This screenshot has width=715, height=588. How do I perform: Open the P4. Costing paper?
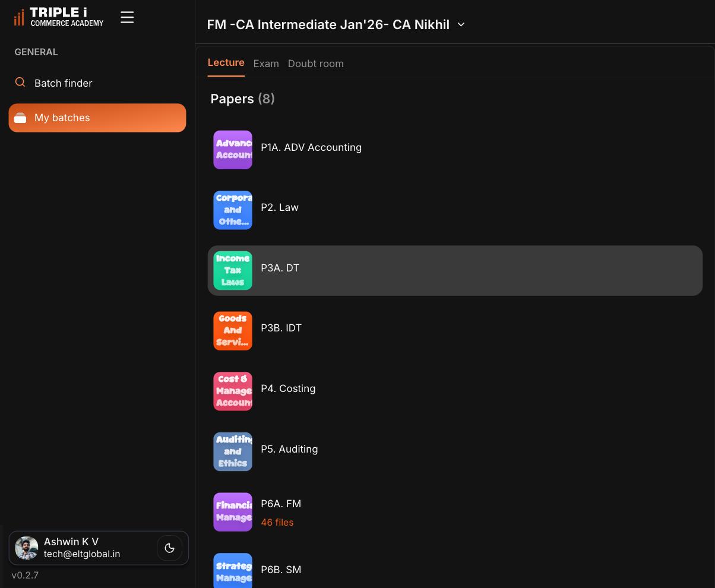[455, 391]
